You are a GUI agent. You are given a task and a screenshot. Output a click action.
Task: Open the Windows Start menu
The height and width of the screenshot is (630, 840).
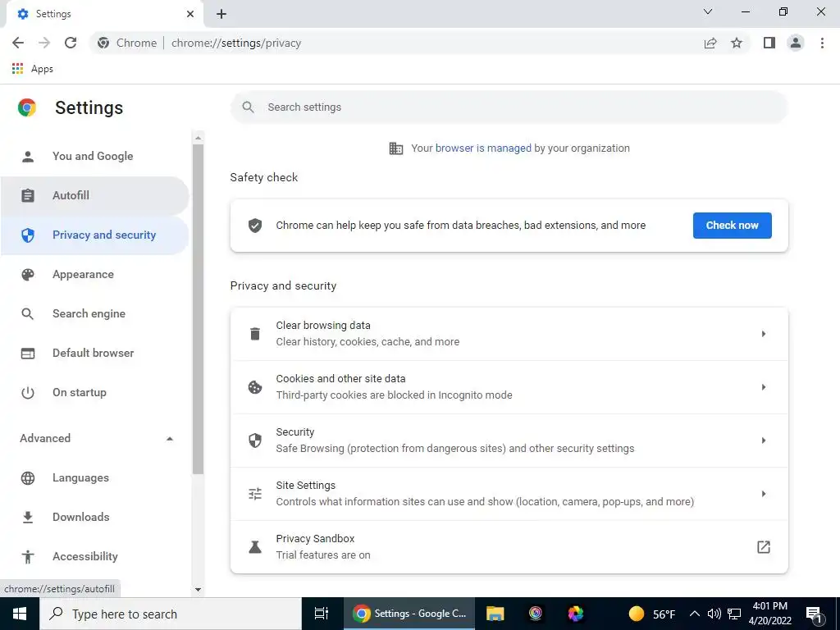[20, 614]
